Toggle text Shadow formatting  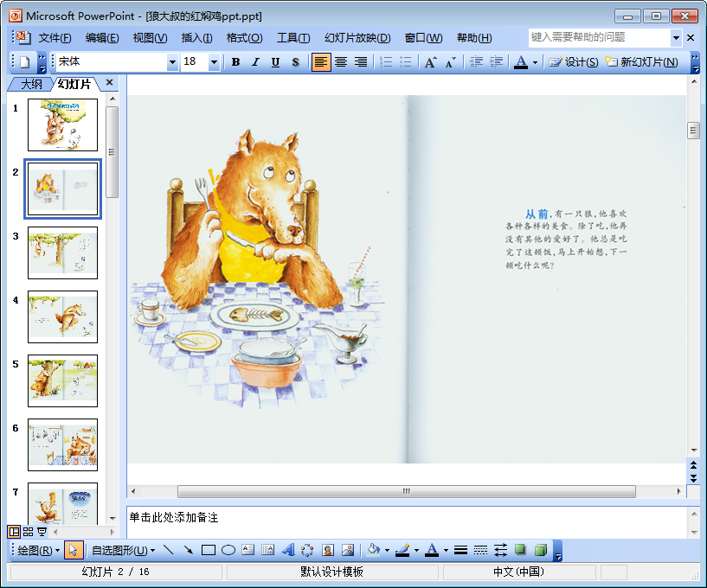click(x=295, y=61)
